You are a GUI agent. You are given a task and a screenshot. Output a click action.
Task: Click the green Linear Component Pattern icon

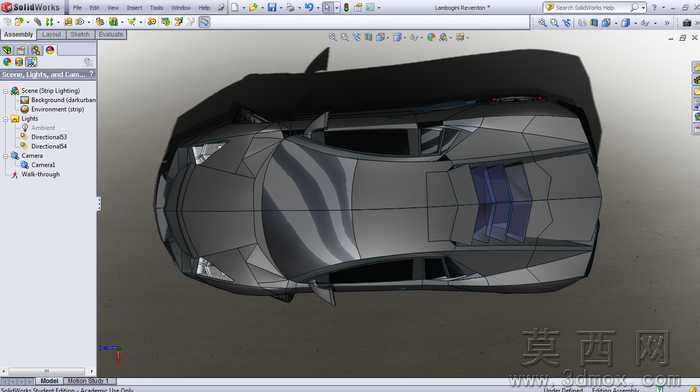[x=50, y=22]
